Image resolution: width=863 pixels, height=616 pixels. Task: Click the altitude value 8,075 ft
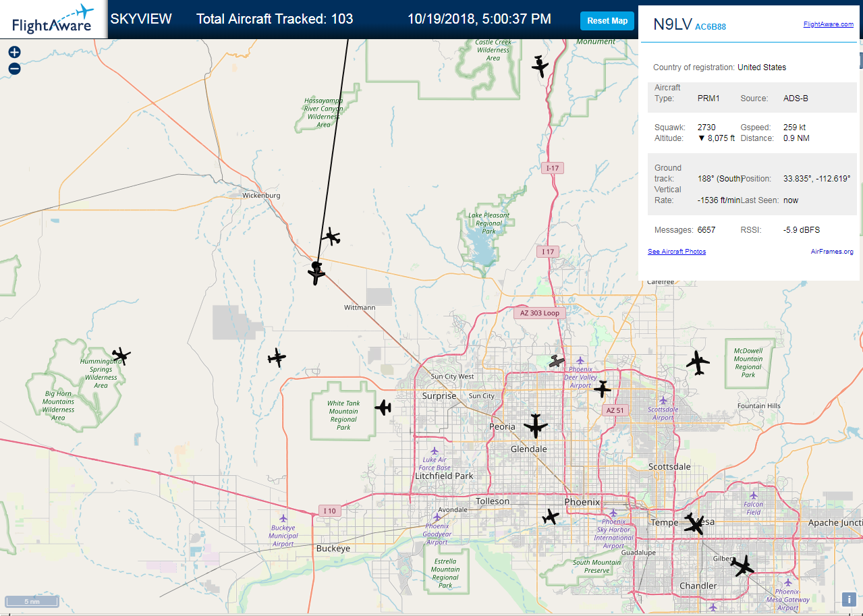tap(716, 138)
